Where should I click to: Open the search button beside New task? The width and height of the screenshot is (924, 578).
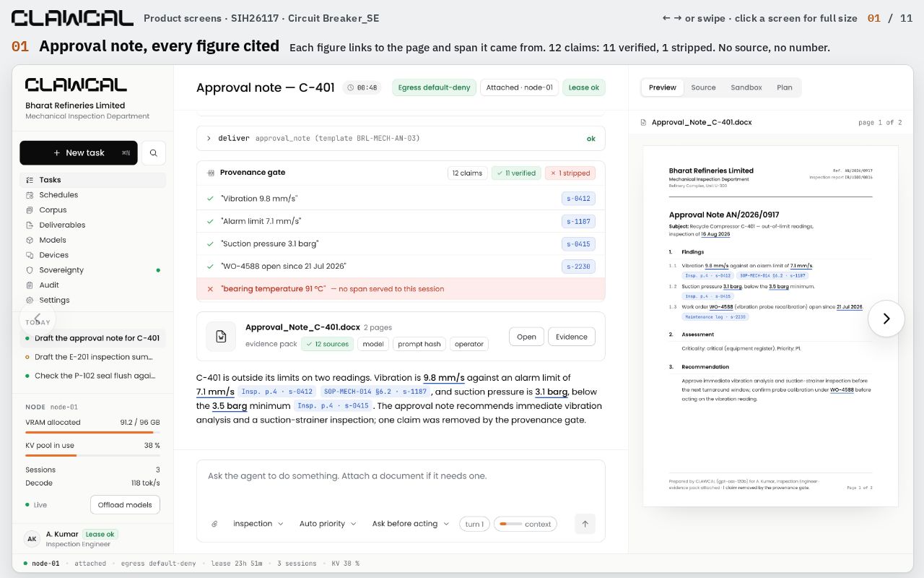[154, 153]
